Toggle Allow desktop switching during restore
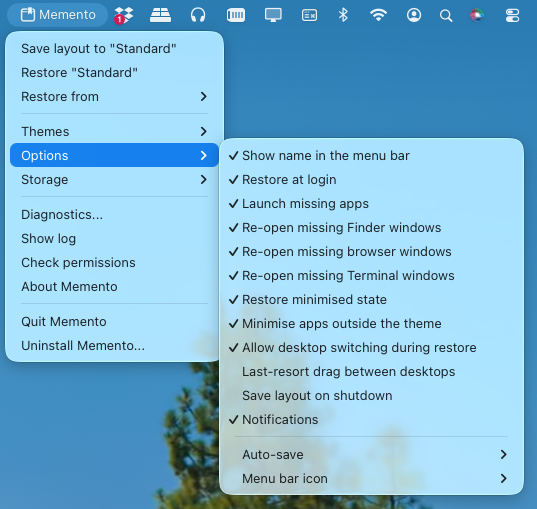The image size is (537, 509). (x=371, y=347)
